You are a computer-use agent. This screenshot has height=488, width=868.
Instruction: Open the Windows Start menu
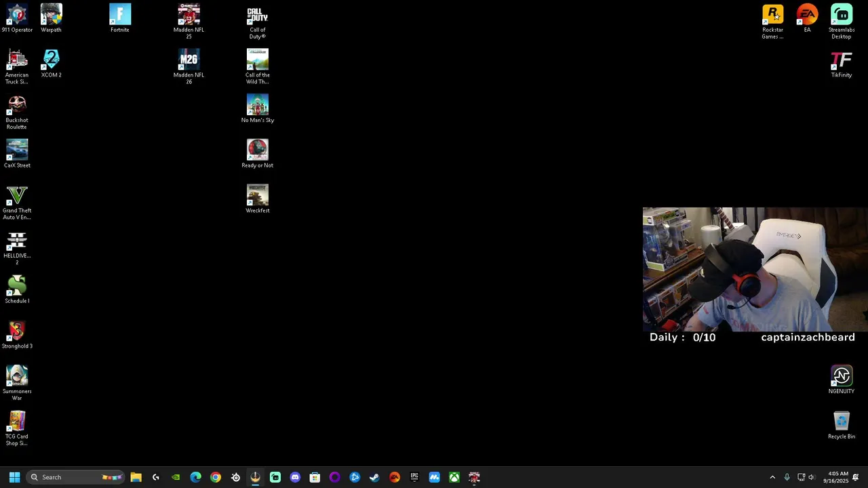tap(14, 477)
